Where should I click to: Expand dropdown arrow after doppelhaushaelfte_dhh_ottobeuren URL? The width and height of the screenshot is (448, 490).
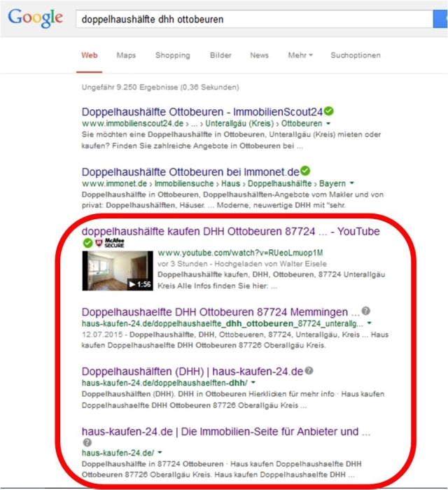[x=370, y=323]
